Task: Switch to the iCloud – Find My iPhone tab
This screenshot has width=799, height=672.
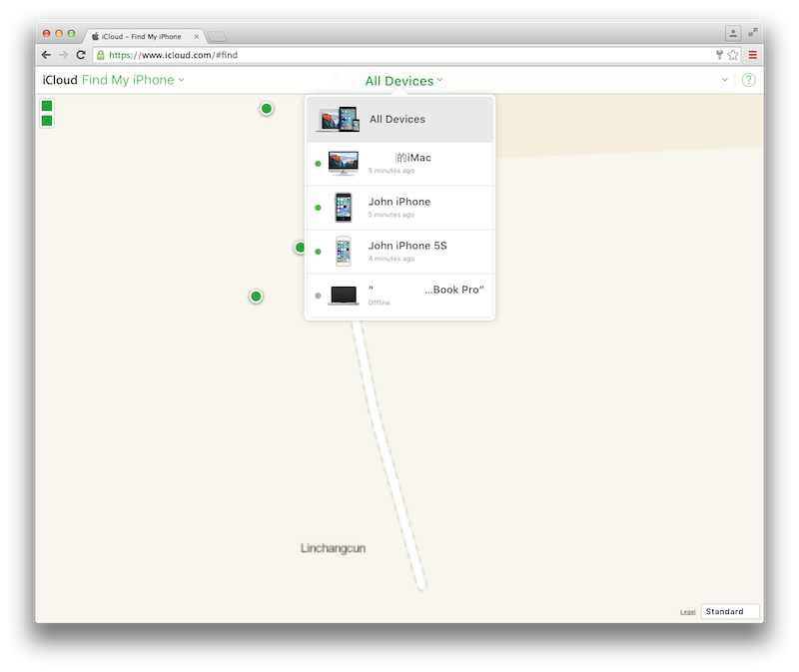Action: tap(141, 37)
